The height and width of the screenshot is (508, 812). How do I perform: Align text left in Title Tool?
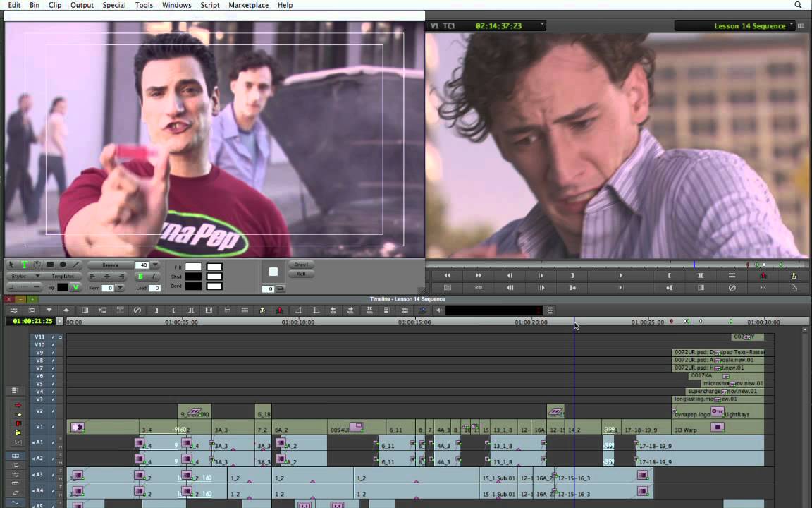coord(93,277)
